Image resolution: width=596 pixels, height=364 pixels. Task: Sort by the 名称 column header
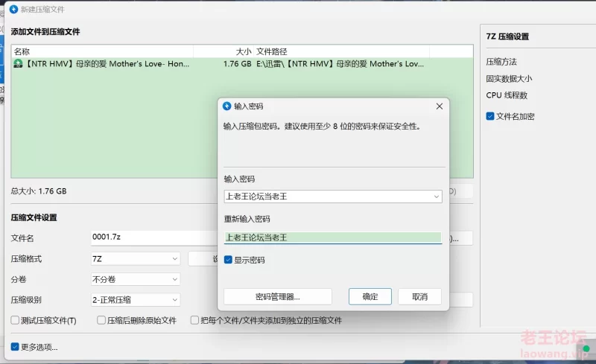pos(103,51)
